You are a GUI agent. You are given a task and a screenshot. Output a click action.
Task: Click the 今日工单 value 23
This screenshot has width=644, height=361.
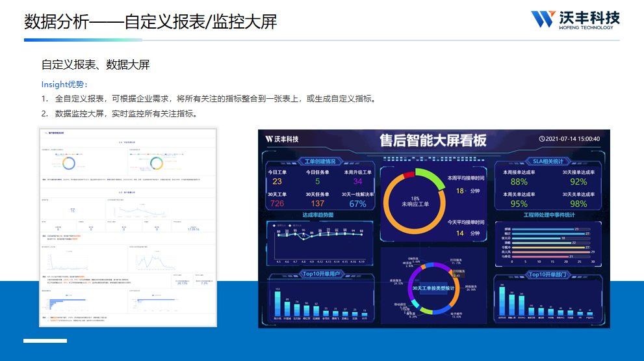point(277,181)
